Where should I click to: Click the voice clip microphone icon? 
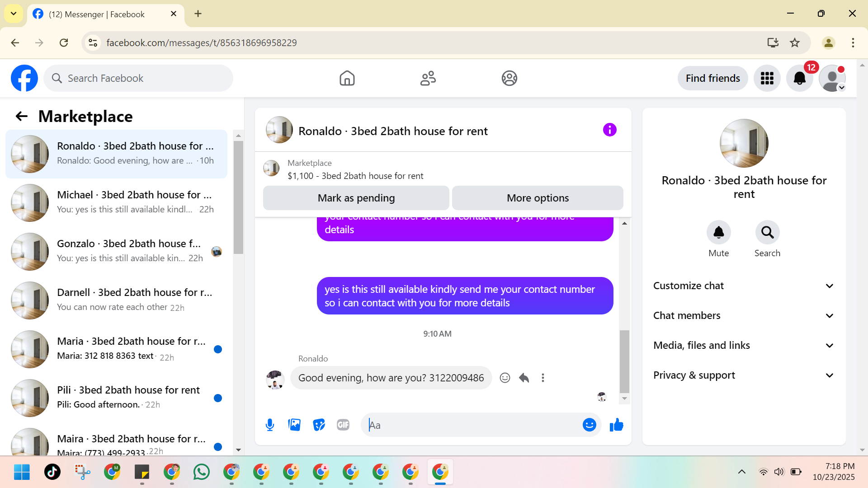coord(270,425)
